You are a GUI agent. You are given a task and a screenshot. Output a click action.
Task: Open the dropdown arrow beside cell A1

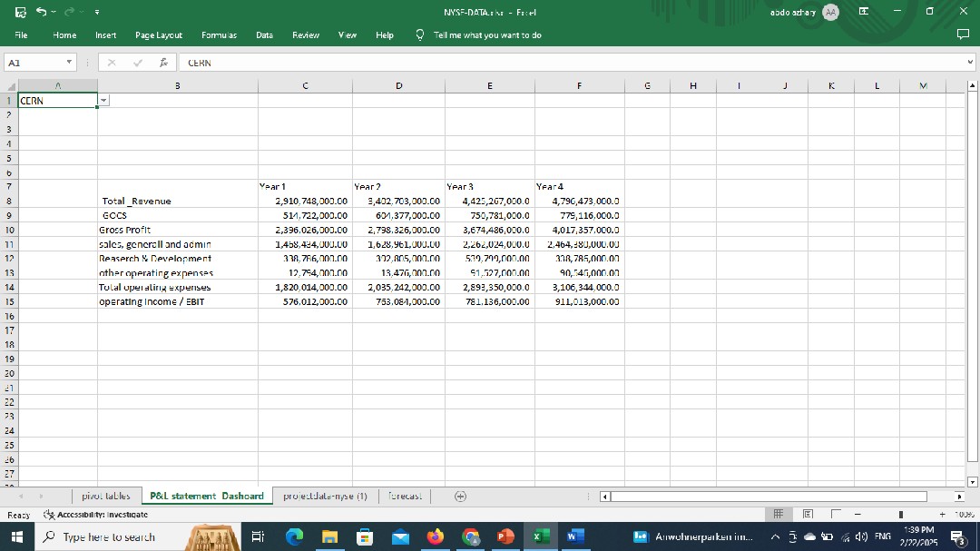103,101
